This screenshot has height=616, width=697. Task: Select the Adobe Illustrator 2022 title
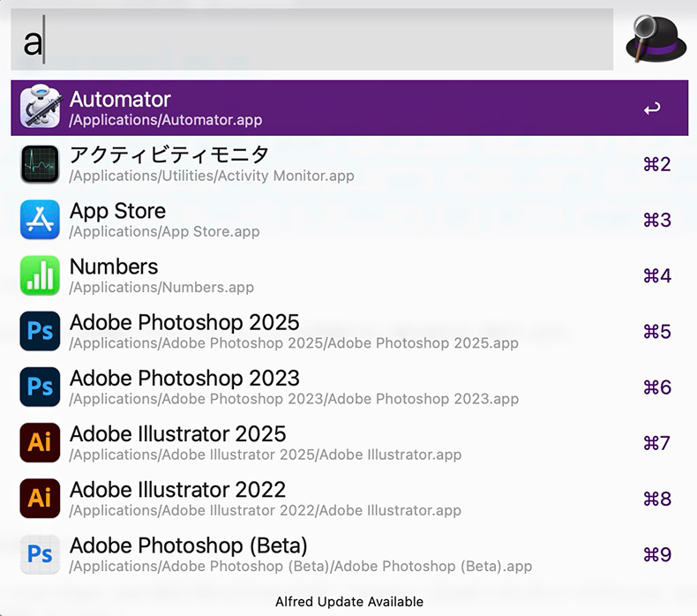(178, 490)
